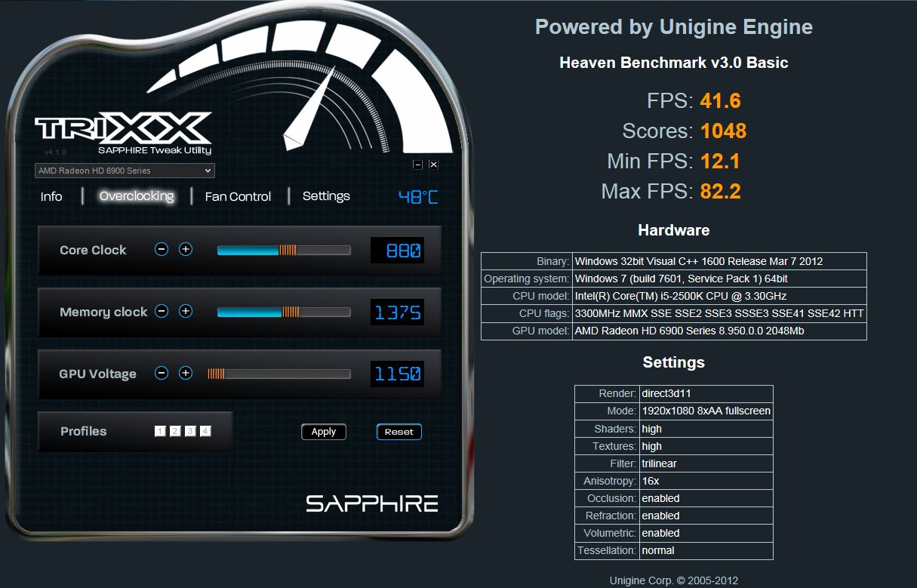Click the Apply button
The height and width of the screenshot is (588, 917).
(324, 432)
